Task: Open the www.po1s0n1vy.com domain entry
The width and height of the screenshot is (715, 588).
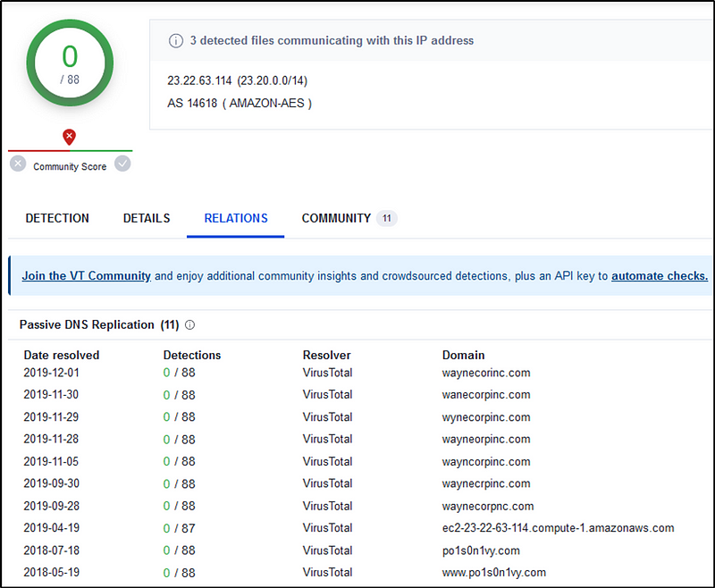Action: pyautogui.click(x=493, y=573)
